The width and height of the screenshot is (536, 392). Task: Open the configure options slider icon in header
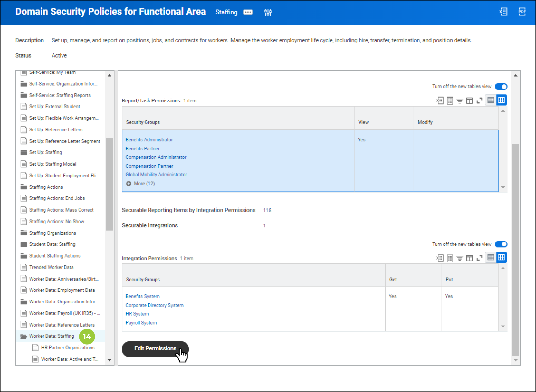(268, 12)
